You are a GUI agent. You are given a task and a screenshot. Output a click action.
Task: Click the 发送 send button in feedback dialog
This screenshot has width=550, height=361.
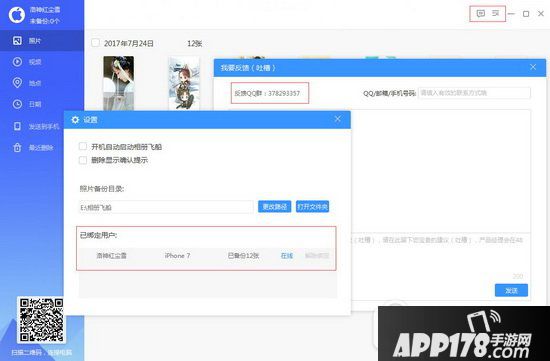pos(511,290)
